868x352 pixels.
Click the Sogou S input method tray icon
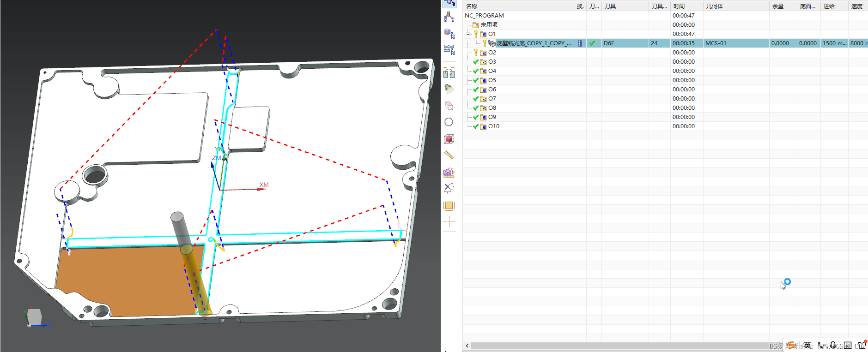tap(791, 345)
